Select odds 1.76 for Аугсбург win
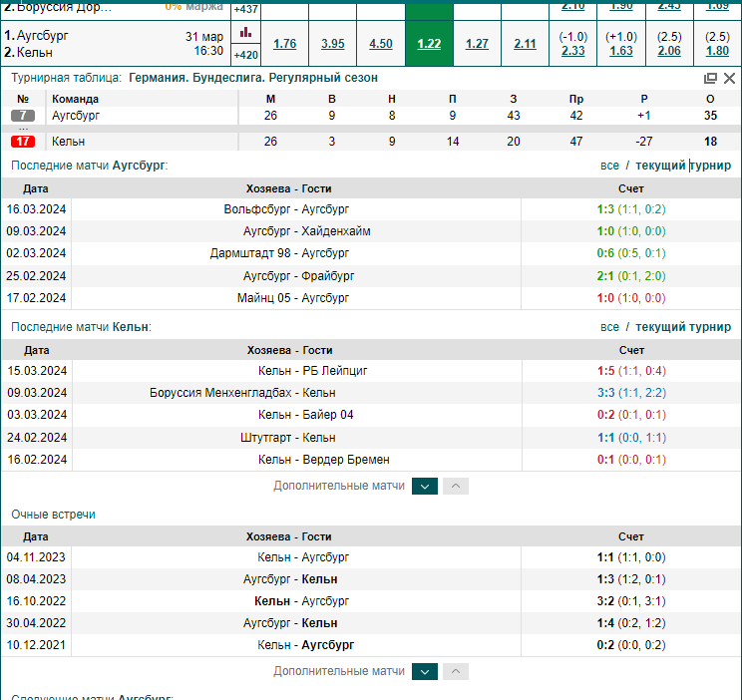The image size is (742, 700). tap(285, 44)
